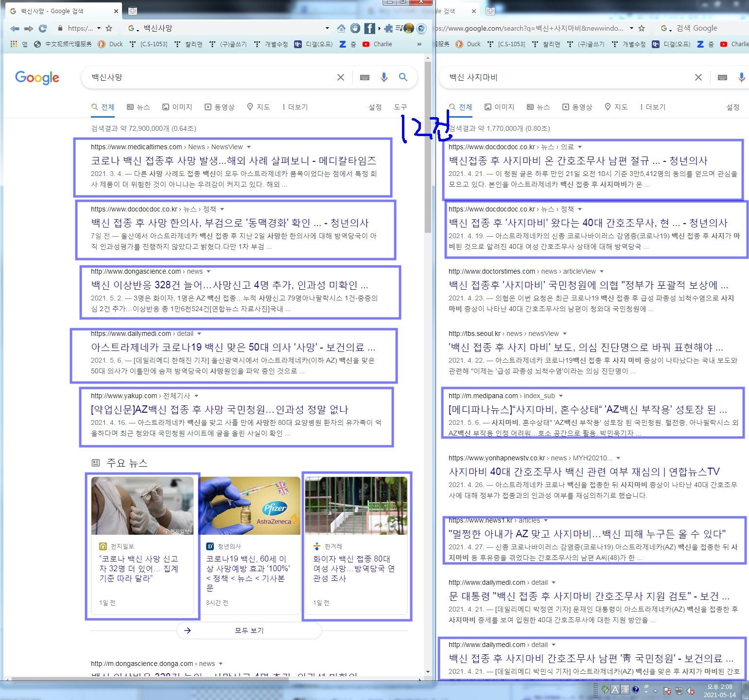Image resolution: width=749 pixels, height=700 pixels.
Task: Open the globe settings icon in left toolbar
Action: (421, 28)
